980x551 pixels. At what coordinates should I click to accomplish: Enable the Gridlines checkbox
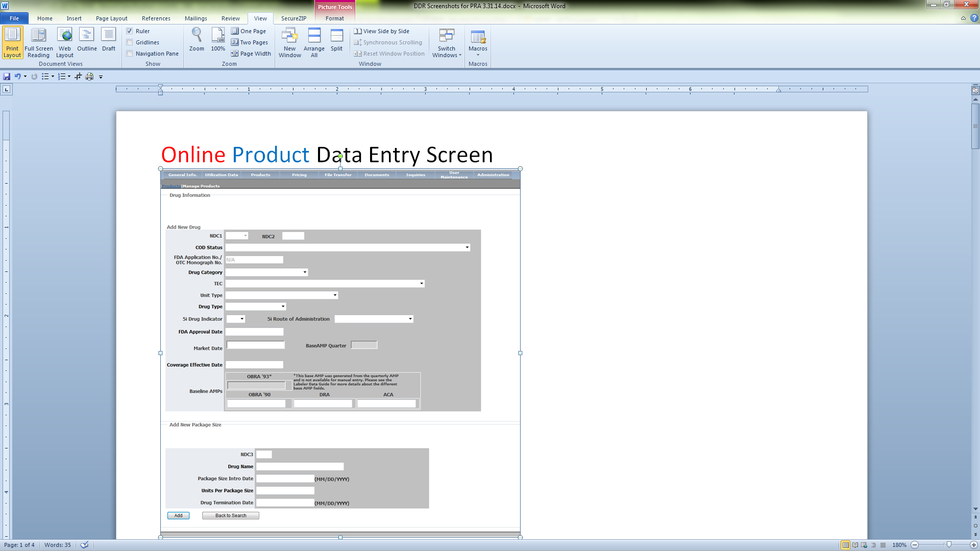pyautogui.click(x=130, y=42)
